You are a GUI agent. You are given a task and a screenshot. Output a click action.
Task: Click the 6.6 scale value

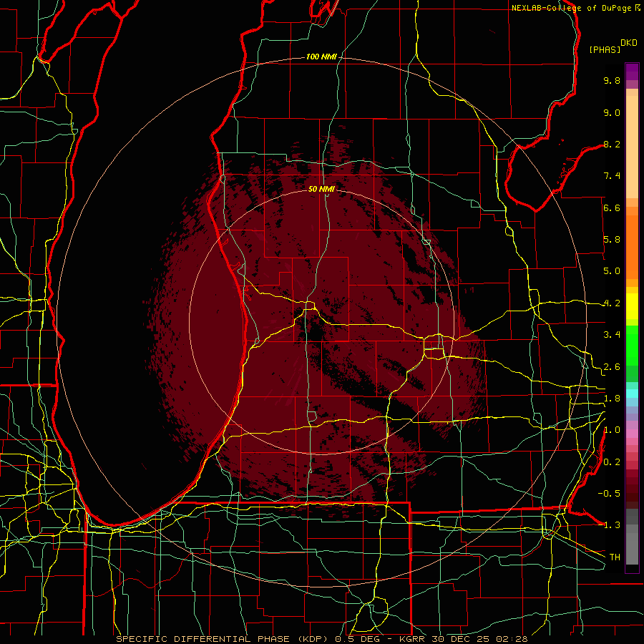coord(612,208)
